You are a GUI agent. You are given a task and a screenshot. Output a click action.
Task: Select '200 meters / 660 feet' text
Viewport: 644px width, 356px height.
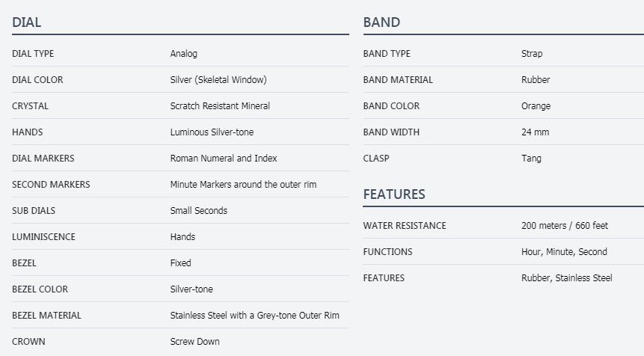565,226
